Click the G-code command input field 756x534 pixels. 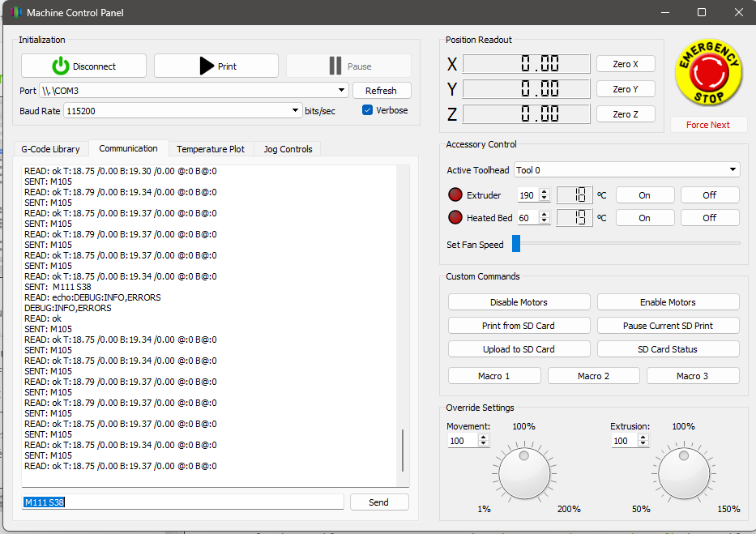(182, 502)
